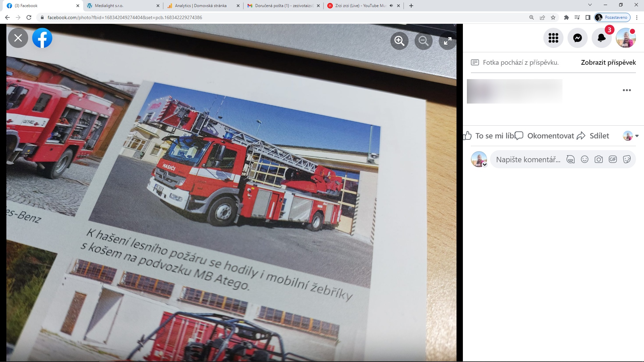Open post options three-dot menu
644x362 pixels.
coord(627,90)
